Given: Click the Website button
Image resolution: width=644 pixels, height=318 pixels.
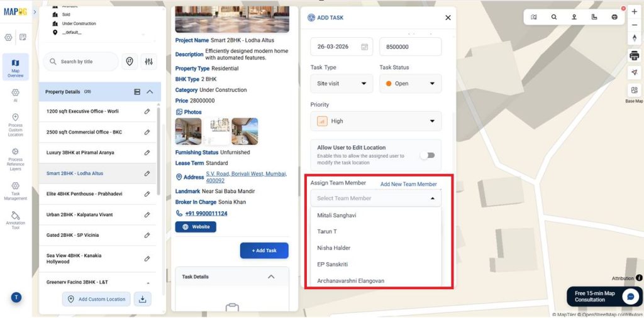Looking at the screenshot, I should (196, 227).
